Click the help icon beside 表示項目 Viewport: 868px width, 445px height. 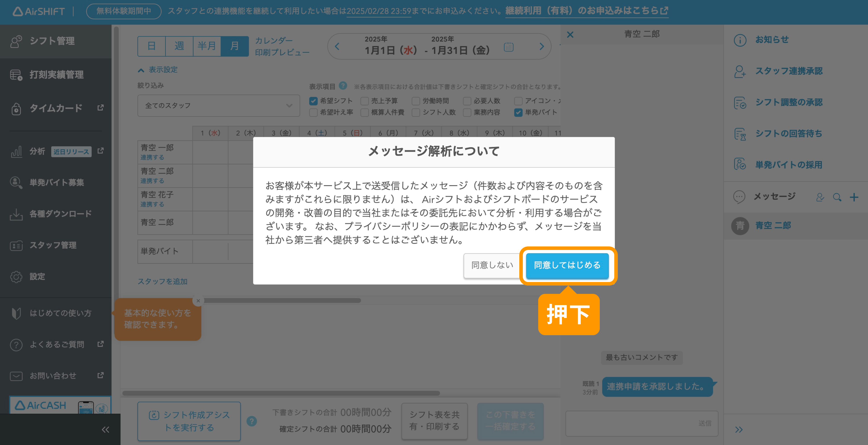point(343,86)
